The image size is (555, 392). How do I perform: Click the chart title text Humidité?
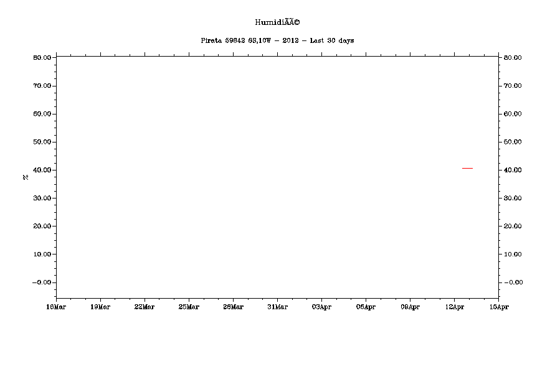tap(277, 22)
